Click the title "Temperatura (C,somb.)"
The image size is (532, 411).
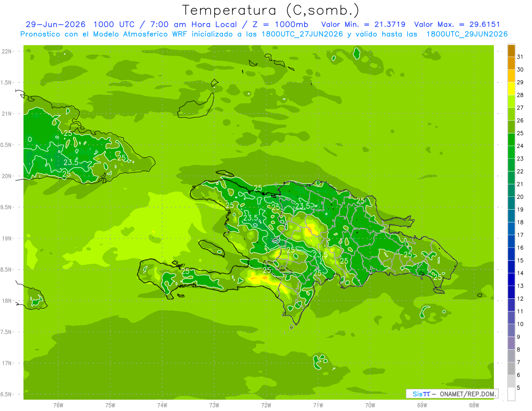point(271,10)
